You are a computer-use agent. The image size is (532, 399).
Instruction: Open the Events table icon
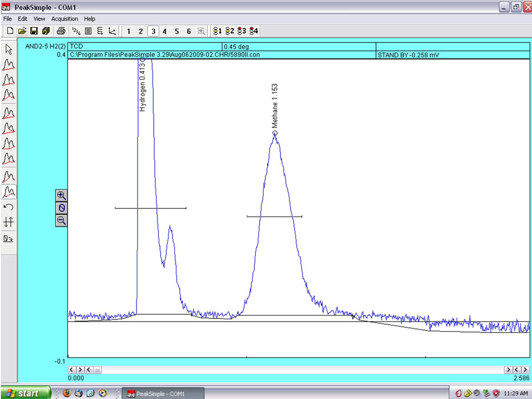pos(100,31)
